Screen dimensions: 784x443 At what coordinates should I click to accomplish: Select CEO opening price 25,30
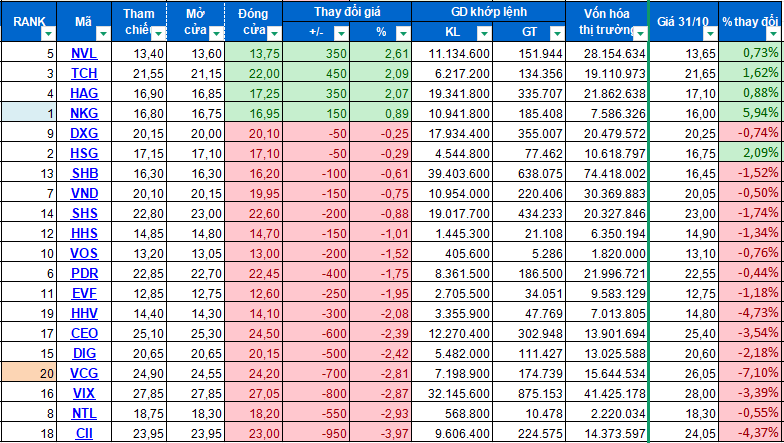[x=196, y=334]
